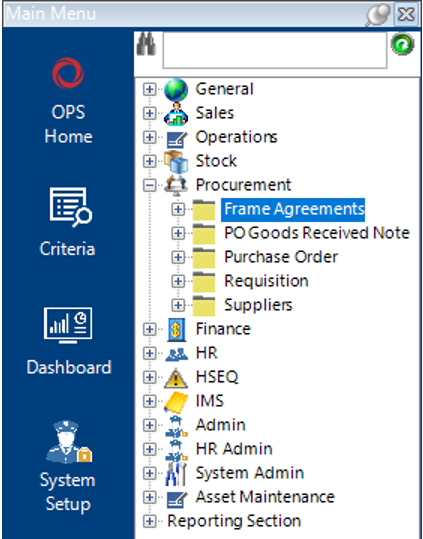Expand the System Admin tree node

pos(149,473)
